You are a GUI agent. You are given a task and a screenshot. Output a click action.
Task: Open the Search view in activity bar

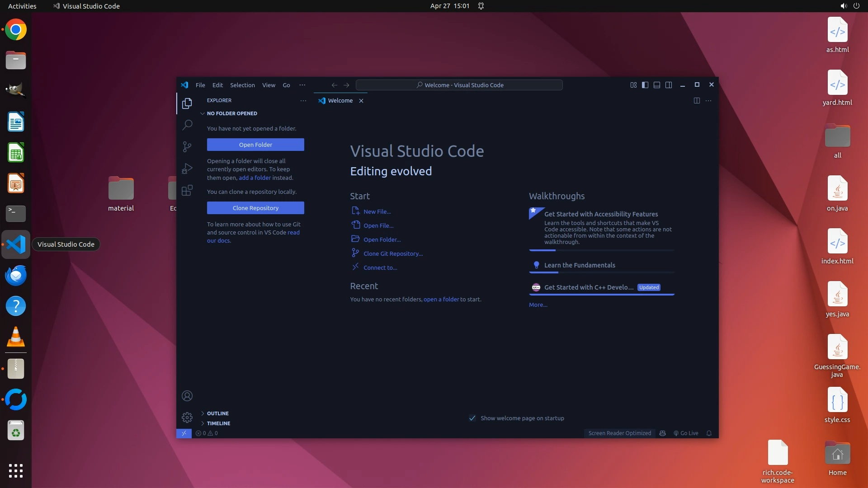pyautogui.click(x=187, y=125)
